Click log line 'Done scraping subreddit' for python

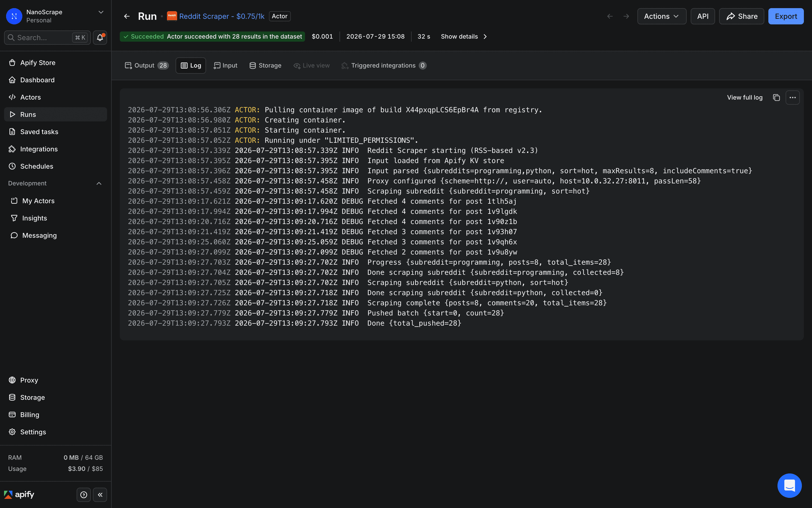(x=365, y=293)
